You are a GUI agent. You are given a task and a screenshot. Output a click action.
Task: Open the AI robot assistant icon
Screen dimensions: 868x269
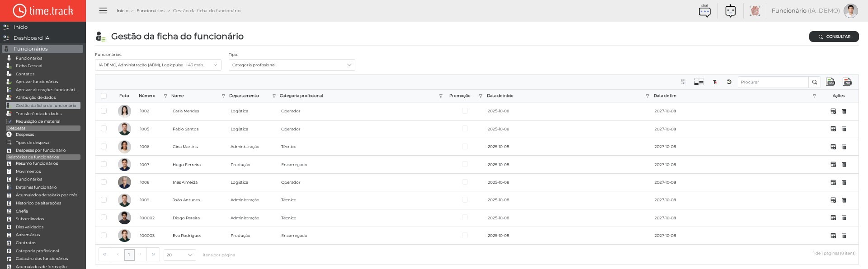click(x=731, y=11)
